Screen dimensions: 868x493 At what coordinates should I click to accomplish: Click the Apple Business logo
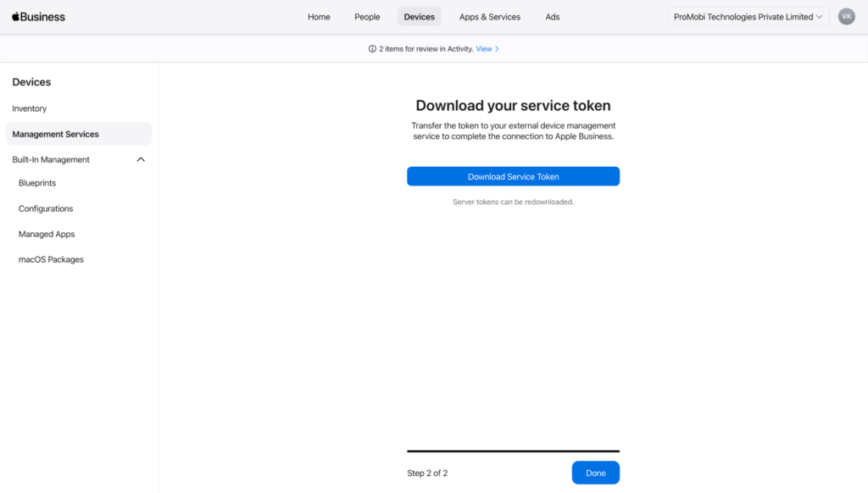pyautogui.click(x=38, y=17)
